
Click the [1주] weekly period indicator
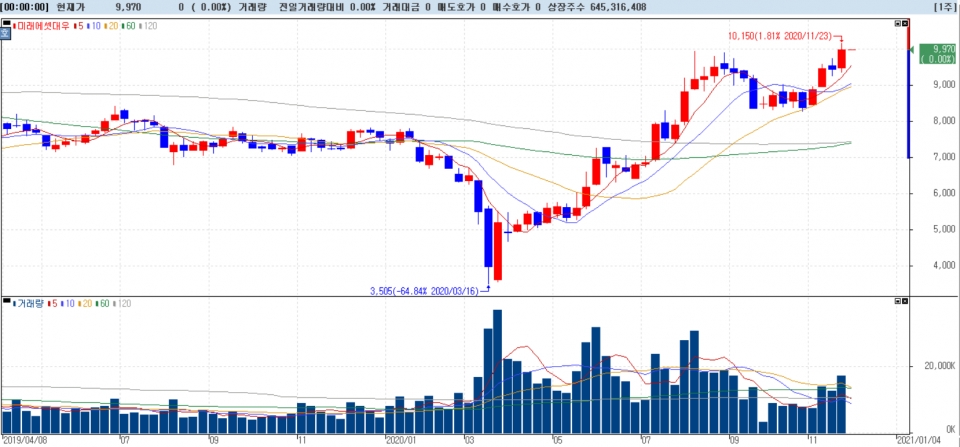pyautogui.click(x=944, y=7)
